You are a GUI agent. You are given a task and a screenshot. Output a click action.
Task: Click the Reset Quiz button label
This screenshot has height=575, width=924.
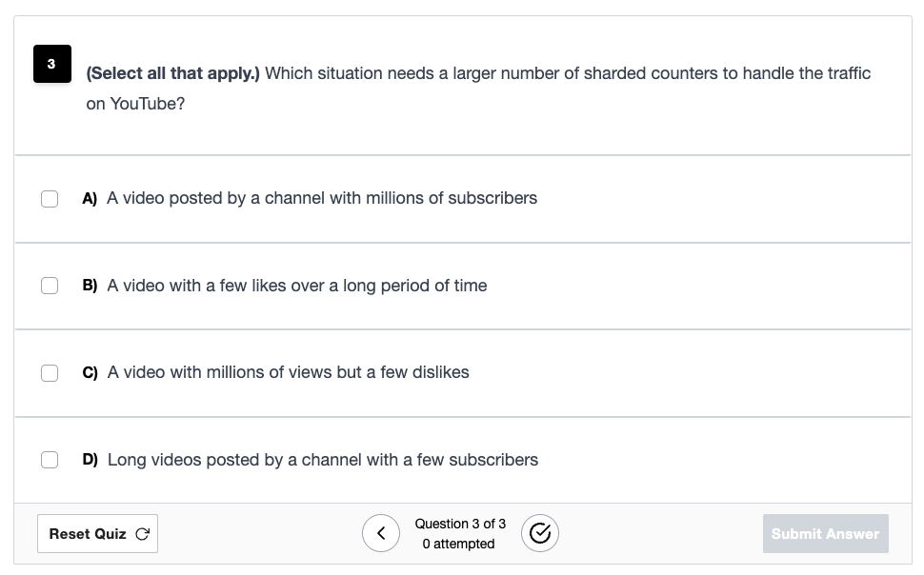pyautogui.click(x=88, y=534)
